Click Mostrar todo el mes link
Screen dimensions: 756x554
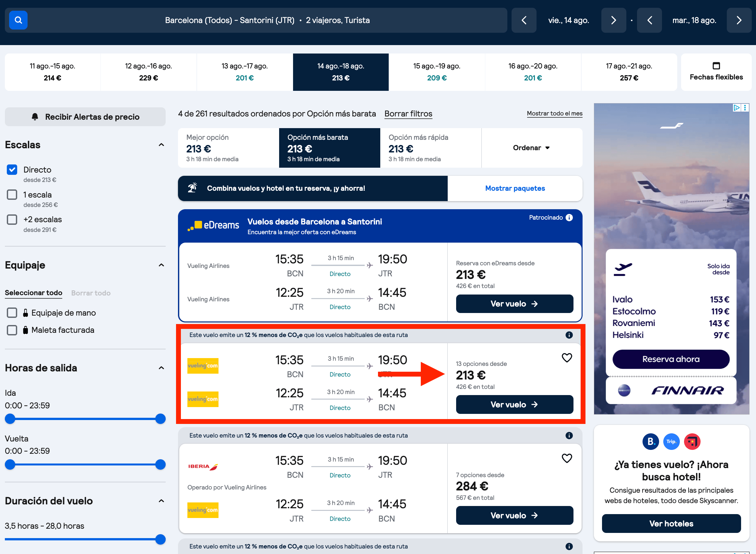click(555, 113)
